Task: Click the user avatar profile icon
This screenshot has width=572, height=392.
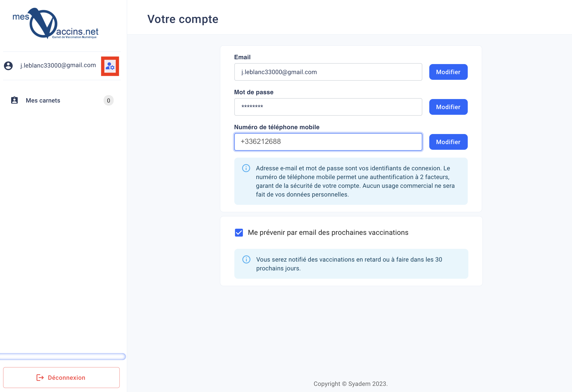Action: (x=8, y=66)
